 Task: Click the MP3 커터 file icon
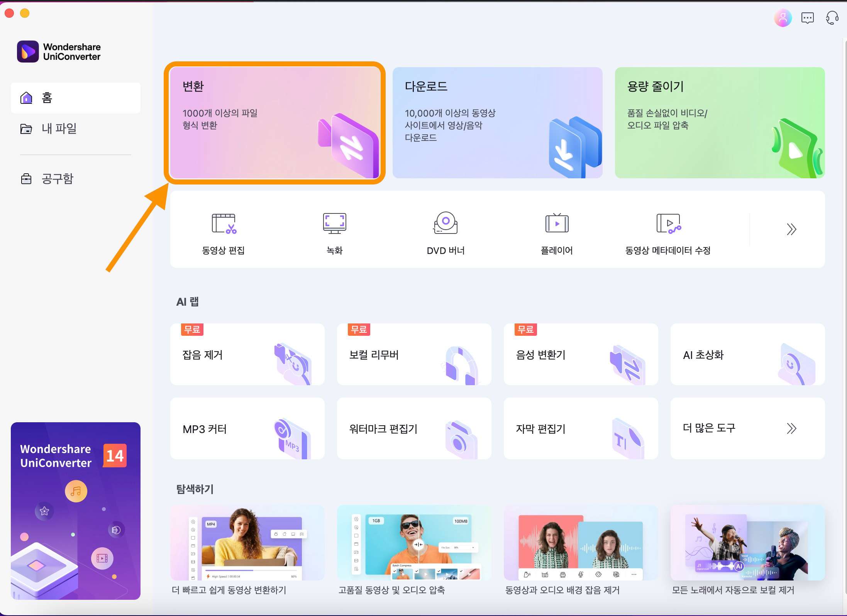pyautogui.click(x=292, y=438)
